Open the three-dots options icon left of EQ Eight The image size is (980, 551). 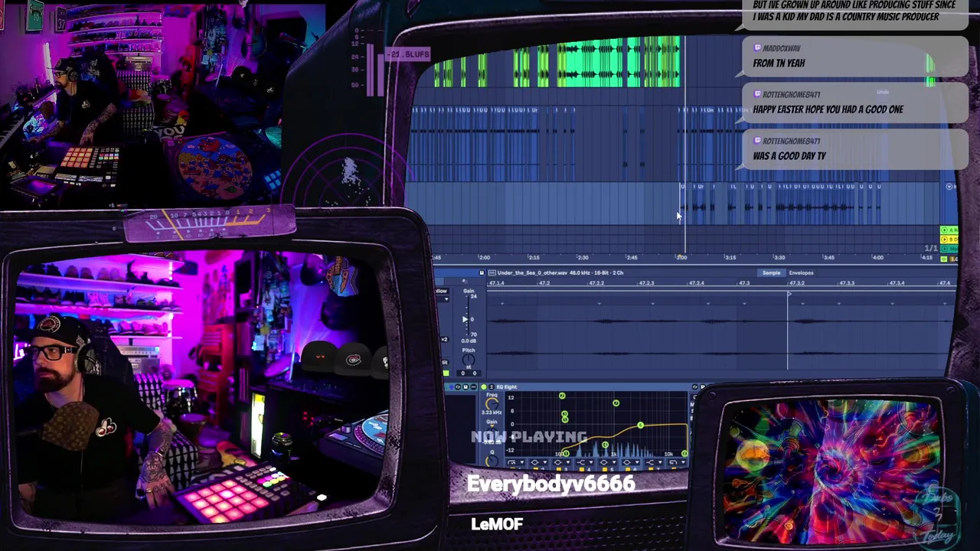[473, 386]
